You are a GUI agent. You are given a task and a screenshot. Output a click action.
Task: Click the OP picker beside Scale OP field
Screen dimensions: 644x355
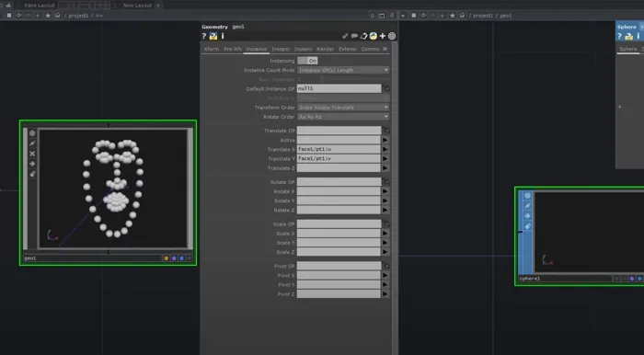(x=386, y=224)
